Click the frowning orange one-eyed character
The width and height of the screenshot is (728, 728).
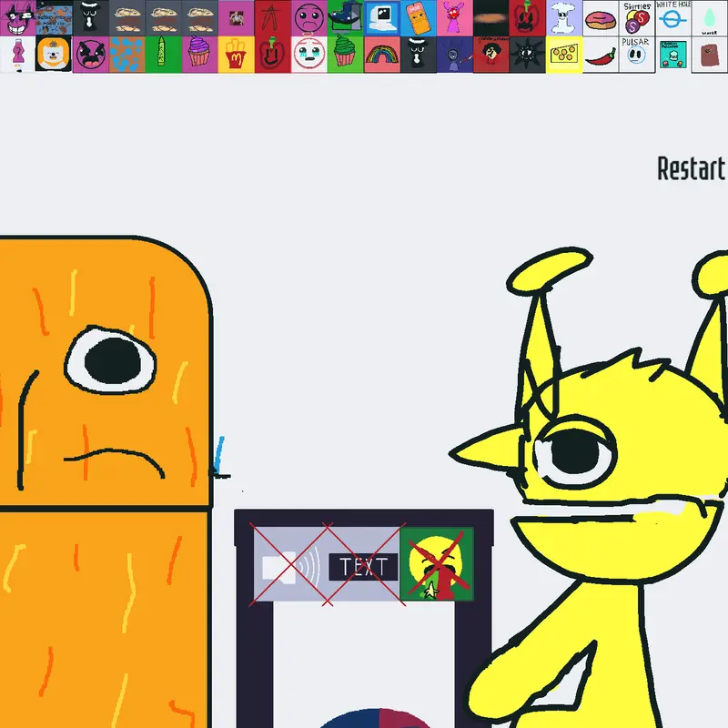click(106, 481)
